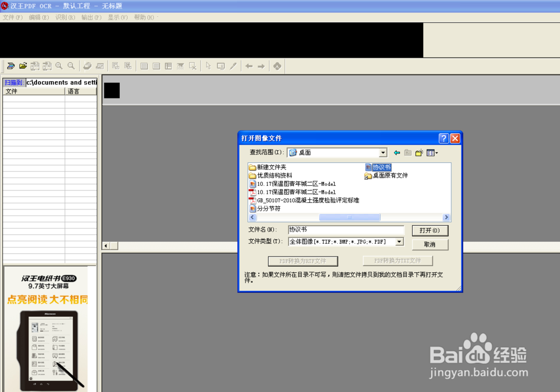The image size is (560, 392).
Task: Click the 文件名 filename input field
Action: 346,230
